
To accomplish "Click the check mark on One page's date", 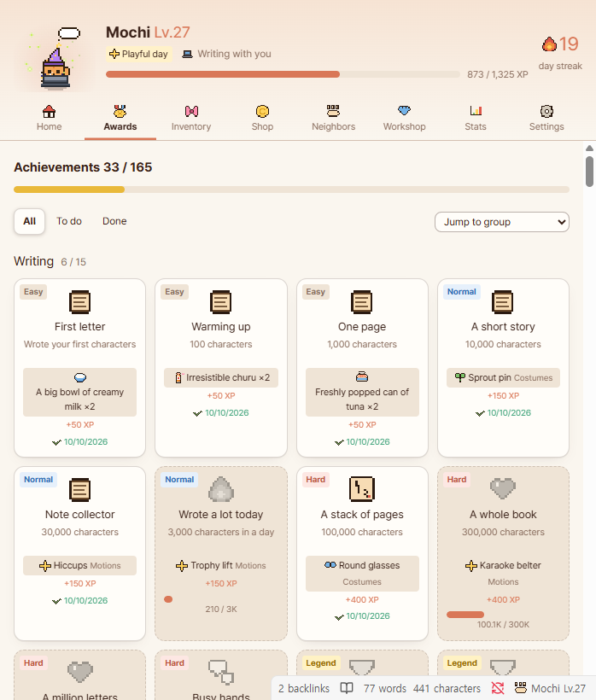I will (339, 442).
